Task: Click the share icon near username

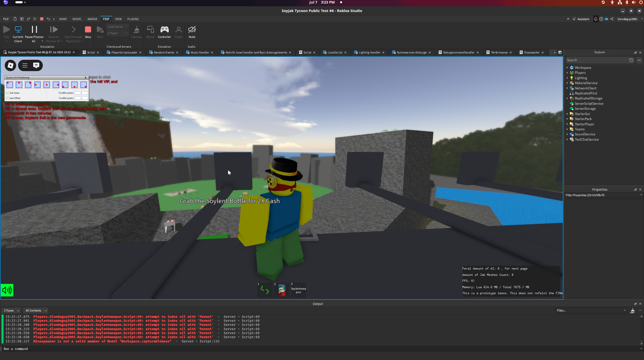Action: [x=612, y=19]
